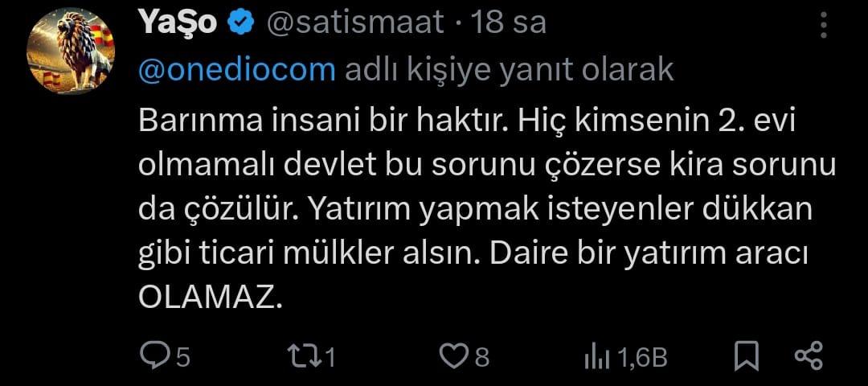Image resolution: width=868 pixels, height=386 pixels.
Task: Click the 'adlı kişiye yanıt olarak' text
Action: tap(510, 70)
